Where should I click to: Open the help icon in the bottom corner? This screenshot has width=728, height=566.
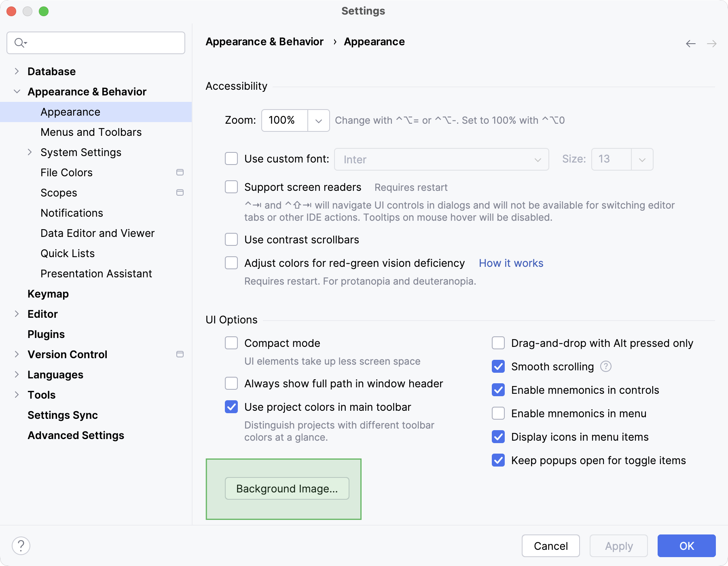pyautogui.click(x=21, y=545)
